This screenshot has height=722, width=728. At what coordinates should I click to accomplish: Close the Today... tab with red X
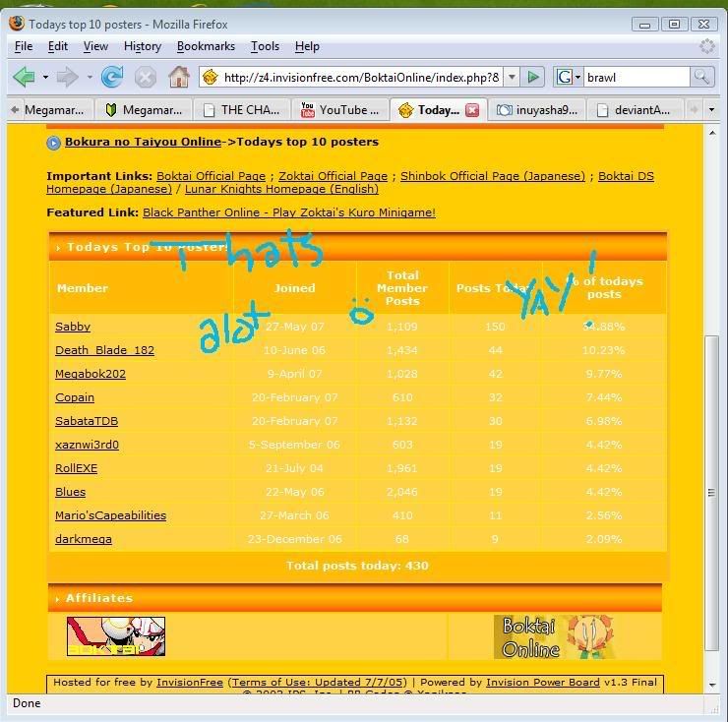pyautogui.click(x=472, y=110)
